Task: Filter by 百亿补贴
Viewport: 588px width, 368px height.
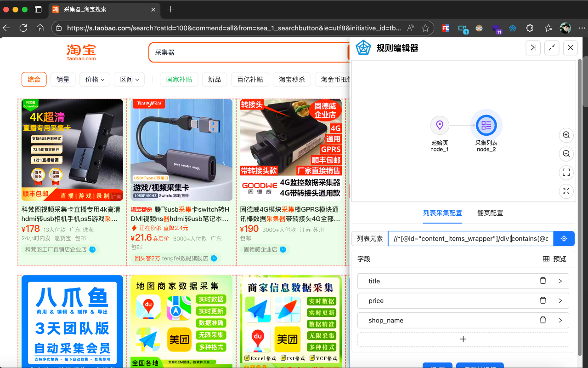Action: click(x=250, y=79)
